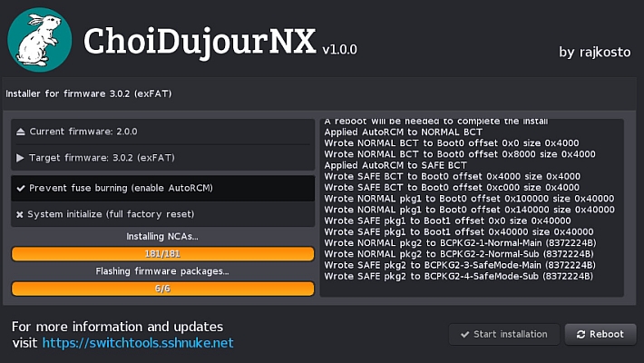Start the installation
Image resolution: width=644 pixels, height=363 pixels.
504,334
